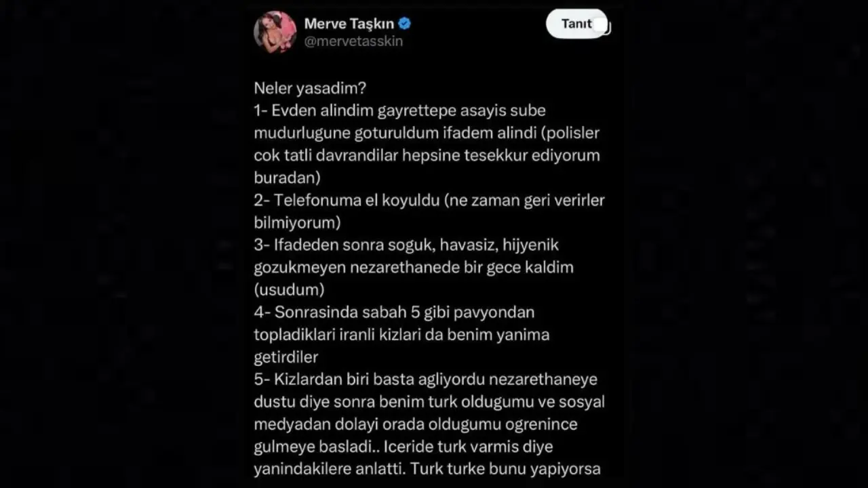This screenshot has height=488, width=868.
Task: Click the 'Neler yasadim?' opening line
Action: tap(310, 88)
